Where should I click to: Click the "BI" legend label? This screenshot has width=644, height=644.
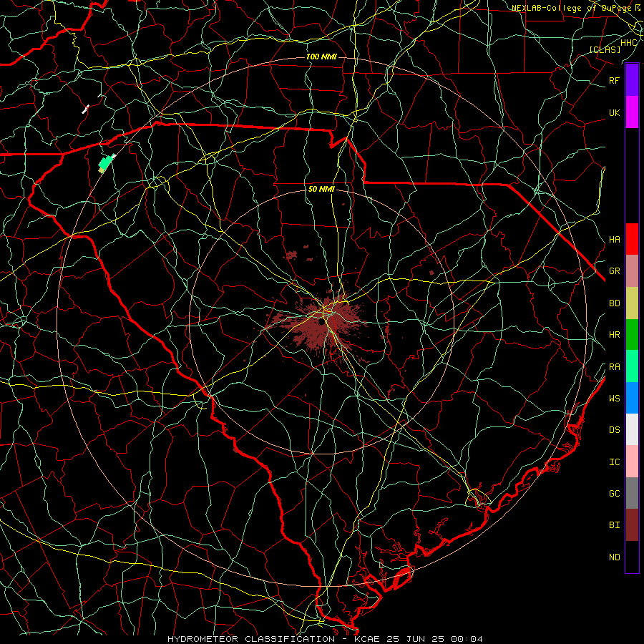click(x=614, y=525)
